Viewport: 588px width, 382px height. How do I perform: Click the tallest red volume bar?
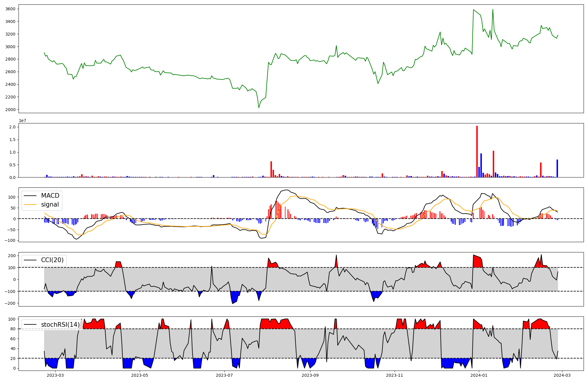click(477, 152)
